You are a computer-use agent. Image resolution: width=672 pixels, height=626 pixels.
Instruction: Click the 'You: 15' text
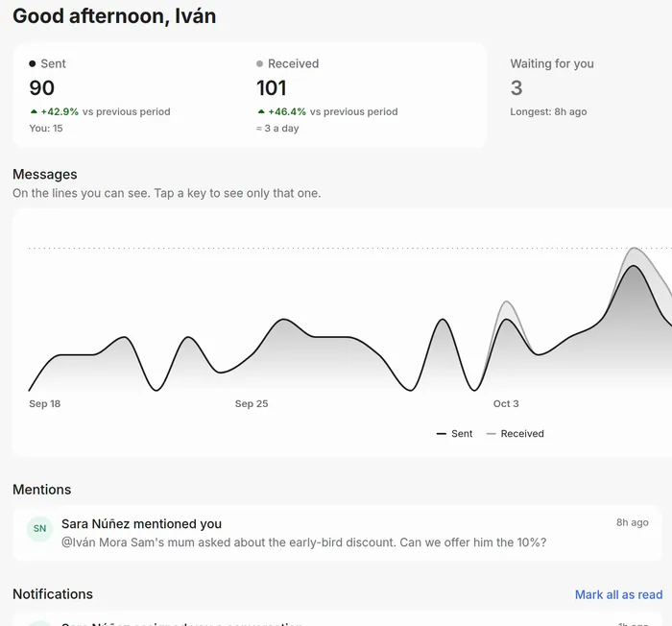tap(46, 129)
